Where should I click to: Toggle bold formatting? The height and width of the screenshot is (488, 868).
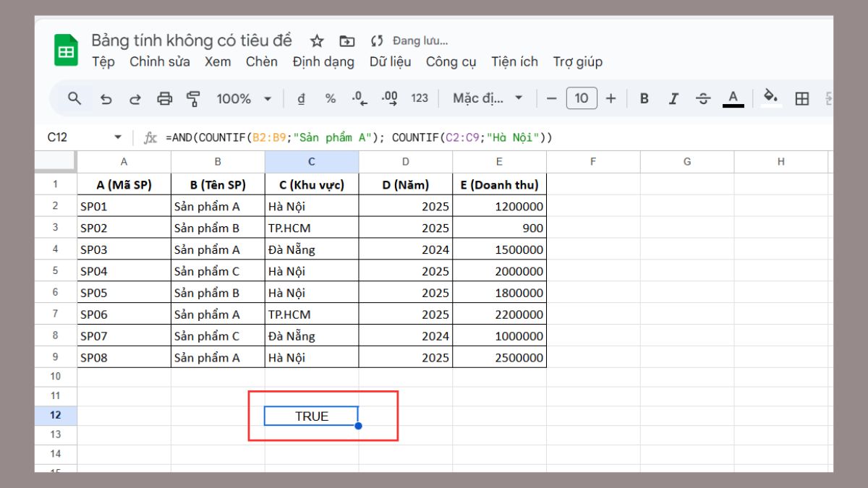[644, 99]
